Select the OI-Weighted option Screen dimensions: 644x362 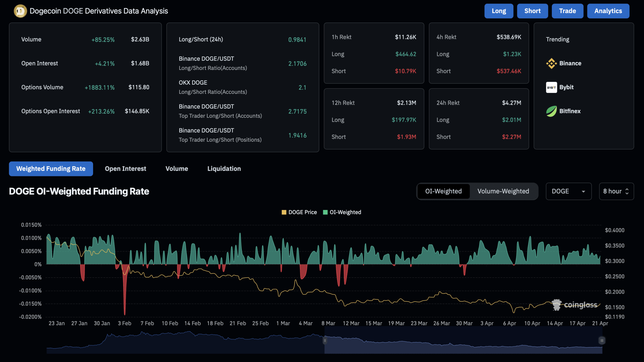pos(443,191)
